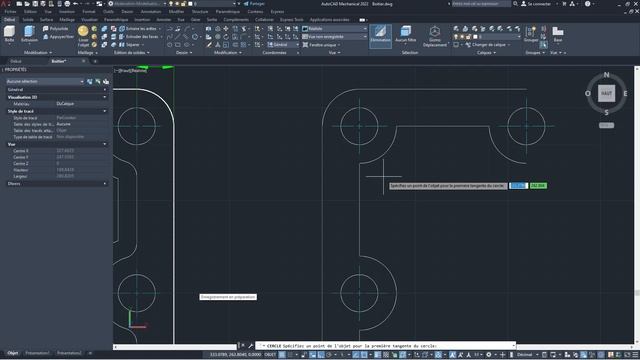
Task: Click the search magnifier icon
Action: coord(515,4)
